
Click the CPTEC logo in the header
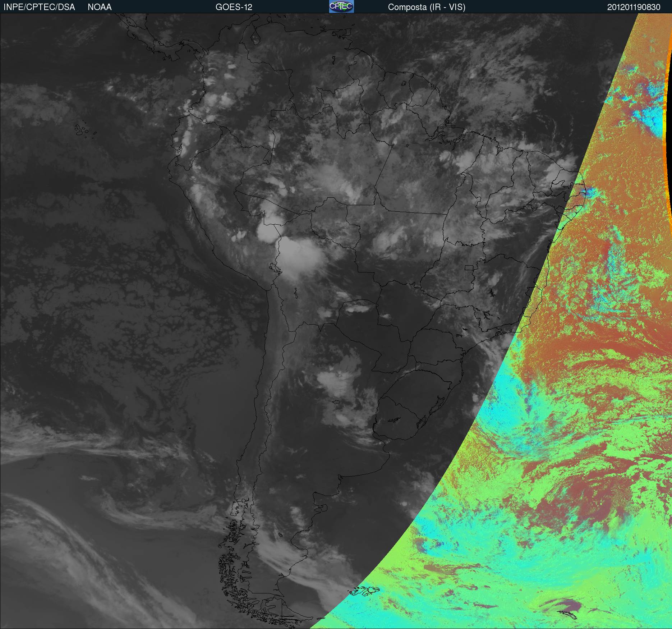(x=341, y=6)
